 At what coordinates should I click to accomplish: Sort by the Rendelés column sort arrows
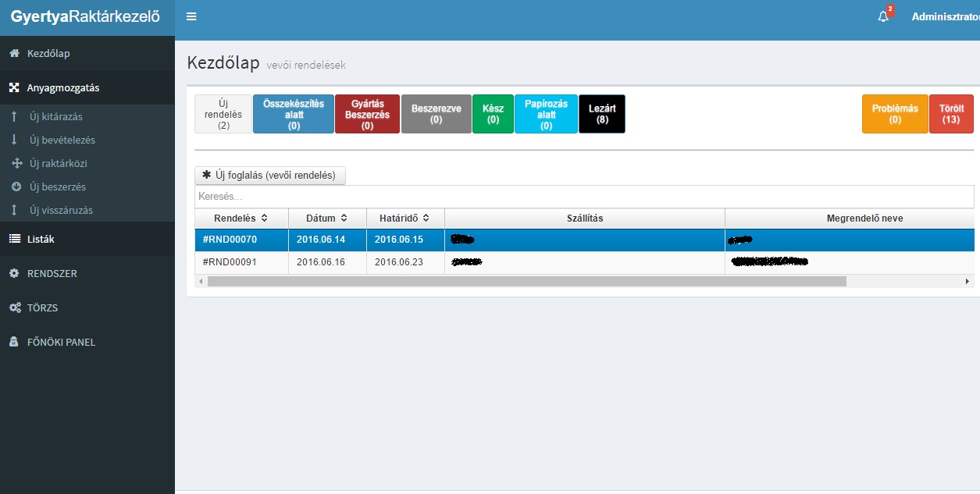(x=264, y=219)
